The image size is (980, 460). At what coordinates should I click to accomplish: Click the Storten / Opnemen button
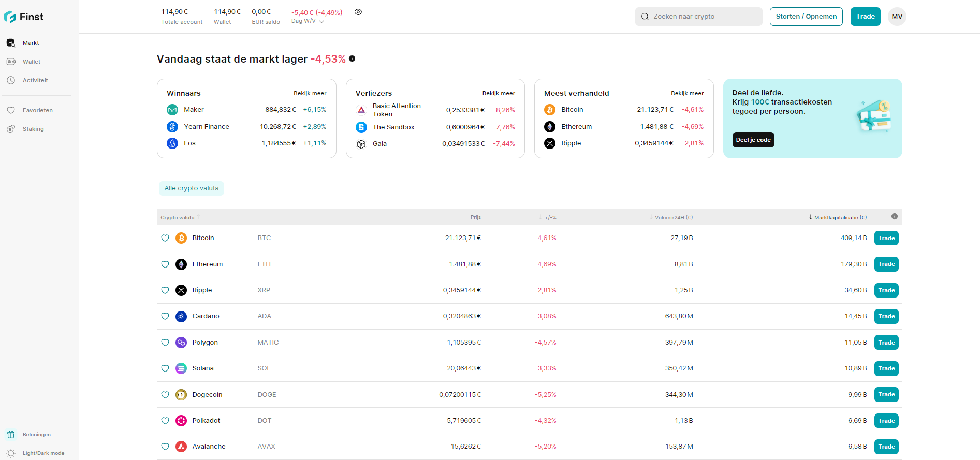coord(806,17)
